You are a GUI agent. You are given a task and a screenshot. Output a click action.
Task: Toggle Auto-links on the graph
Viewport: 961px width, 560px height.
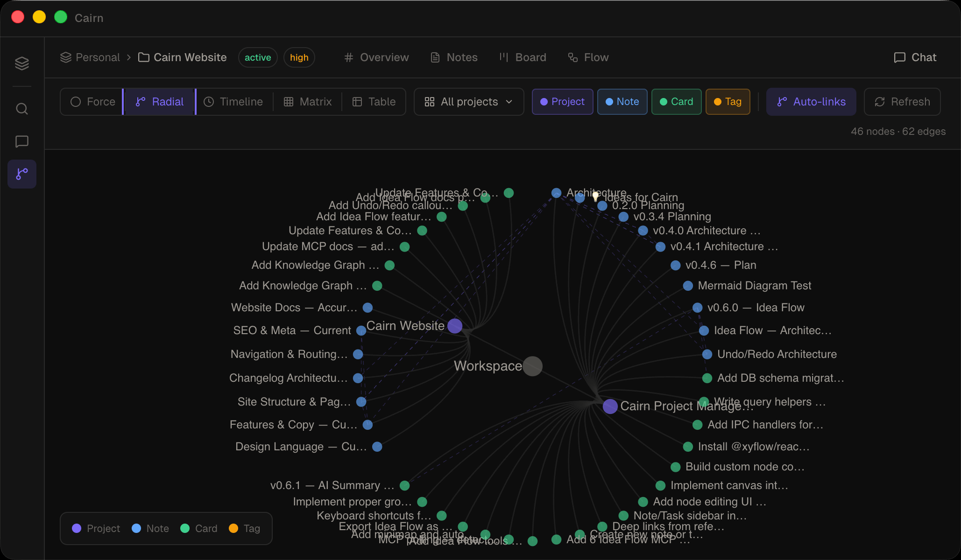point(812,102)
